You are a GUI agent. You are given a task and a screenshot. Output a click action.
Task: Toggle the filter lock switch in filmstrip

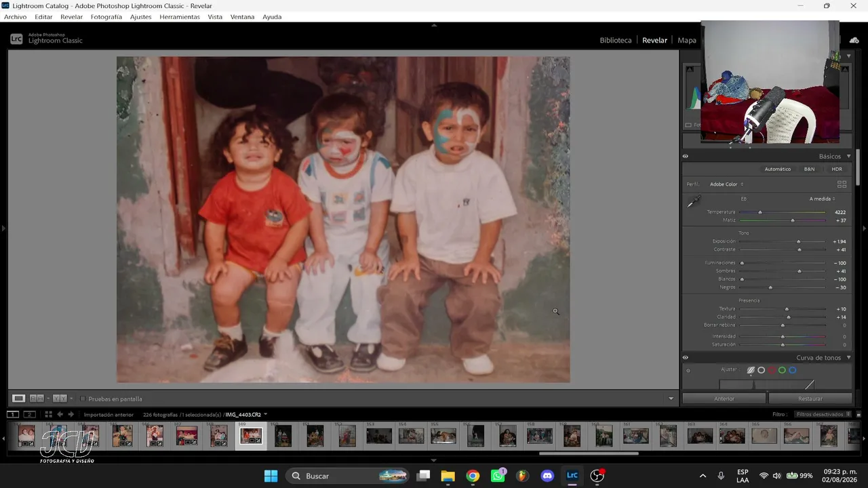(857, 414)
